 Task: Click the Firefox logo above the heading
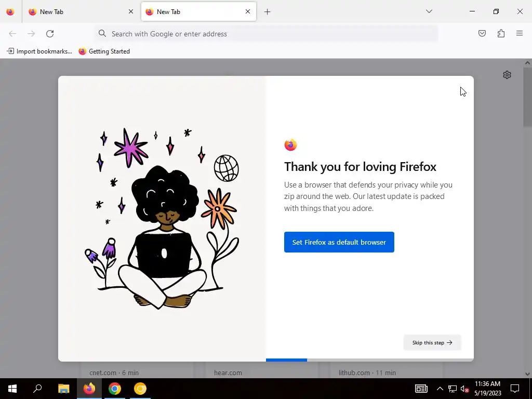[290, 145]
